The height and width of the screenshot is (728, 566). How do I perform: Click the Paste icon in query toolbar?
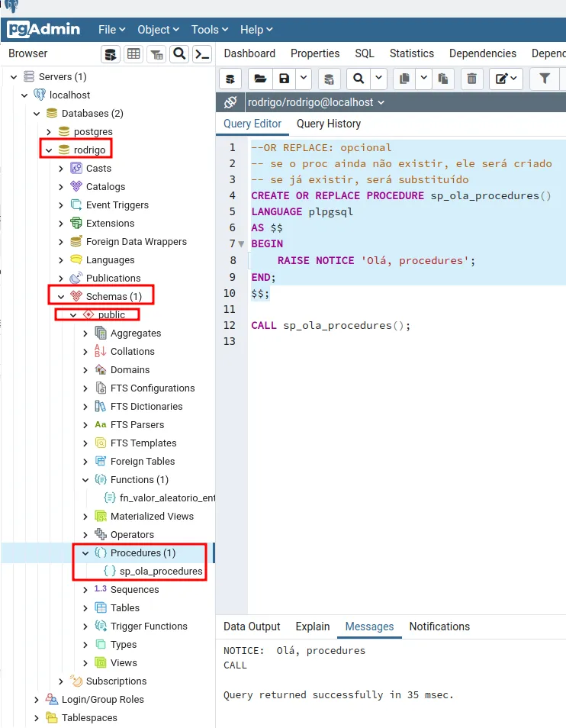[x=443, y=79]
